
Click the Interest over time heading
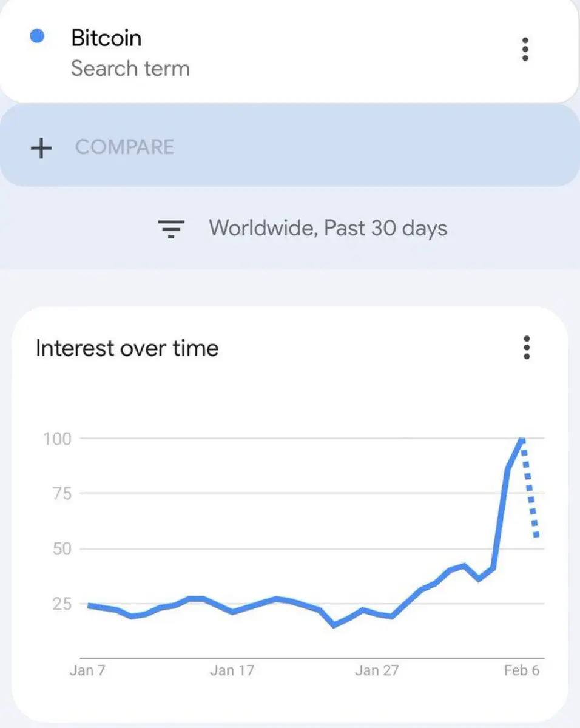point(127,348)
